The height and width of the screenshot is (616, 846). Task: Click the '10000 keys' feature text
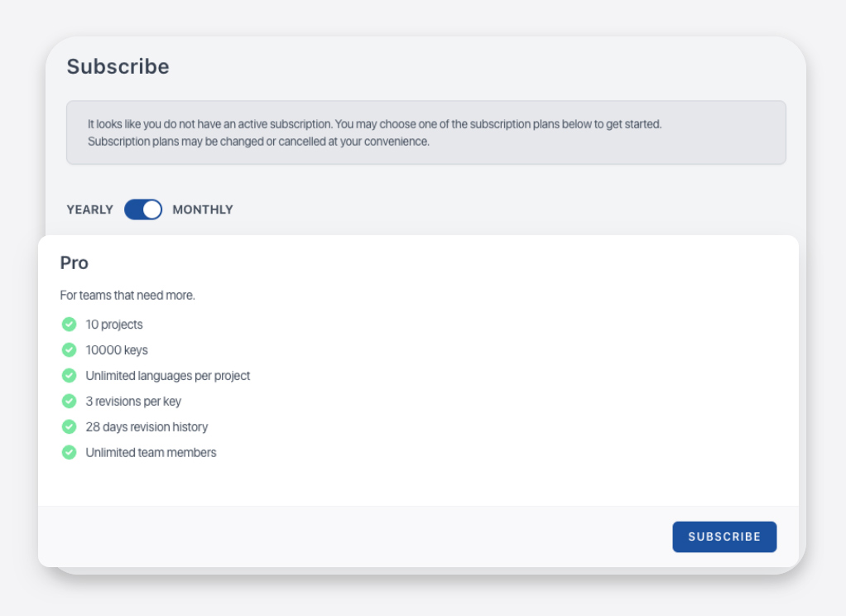pos(117,350)
